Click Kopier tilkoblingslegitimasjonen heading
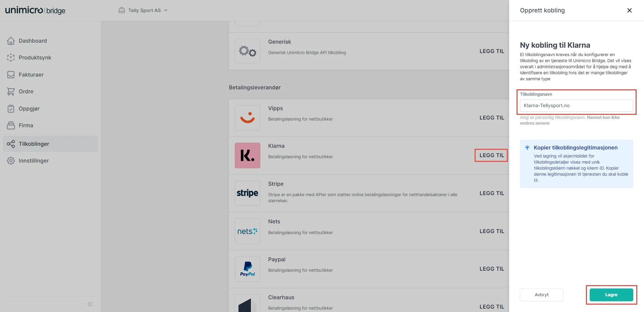 pyautogui.click(x=576, y=147)
